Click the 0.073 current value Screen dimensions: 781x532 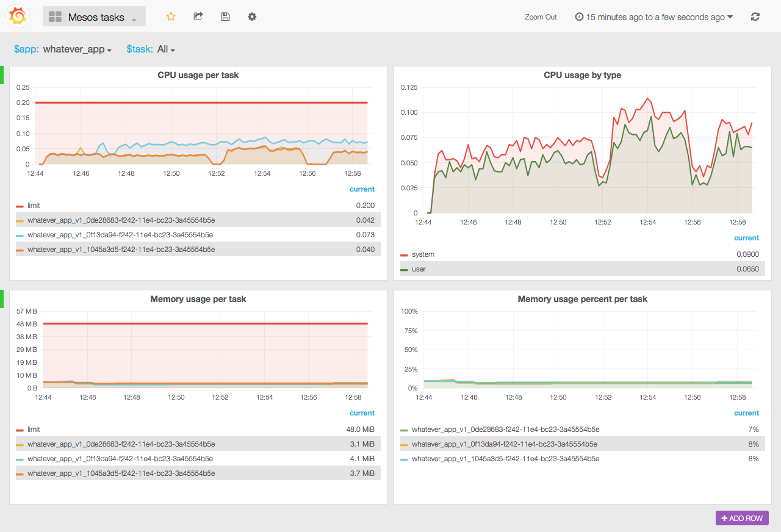(365, 235)
